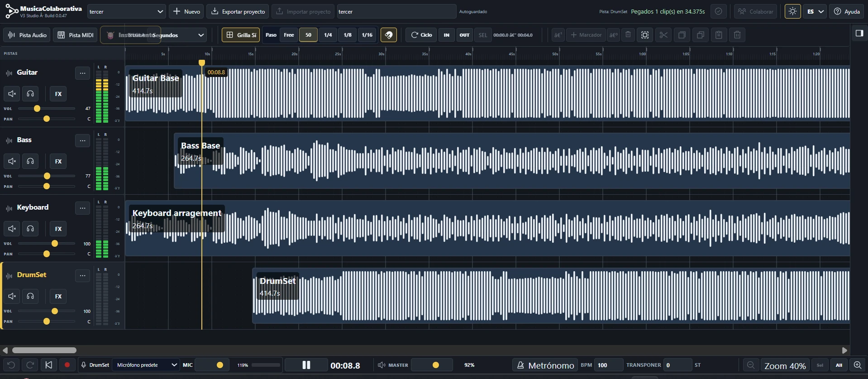Viewport: 868px width, 379px height.
Task: Select the 50 snap step
Action: pos(308,35)
